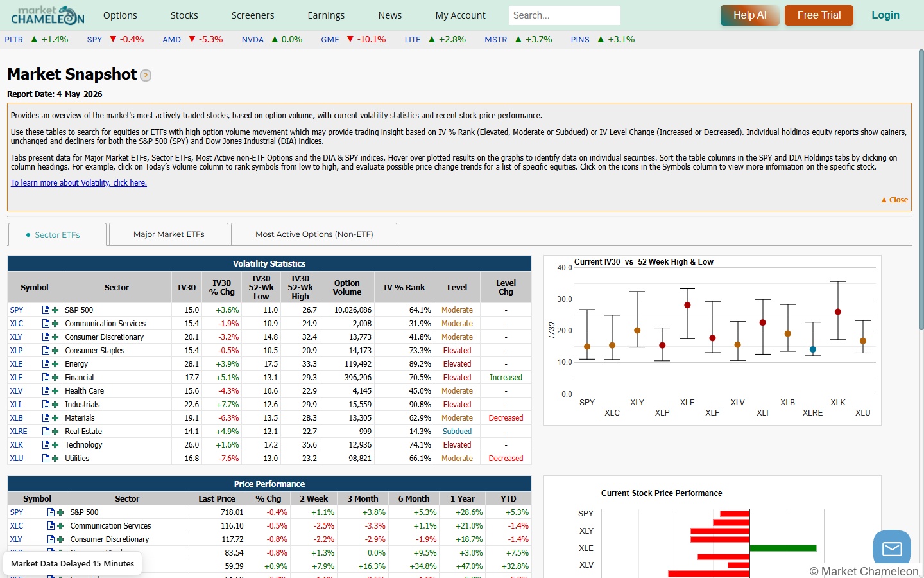Image resolution: width=924 pixels, height=578 pixels.
Task: Open the NVDA ticker in the top strip
Action: 253,40
